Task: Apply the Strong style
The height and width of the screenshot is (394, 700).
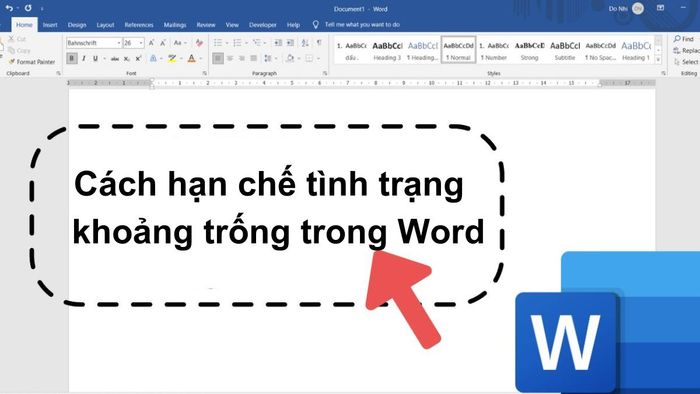Action: pos(529,50)
